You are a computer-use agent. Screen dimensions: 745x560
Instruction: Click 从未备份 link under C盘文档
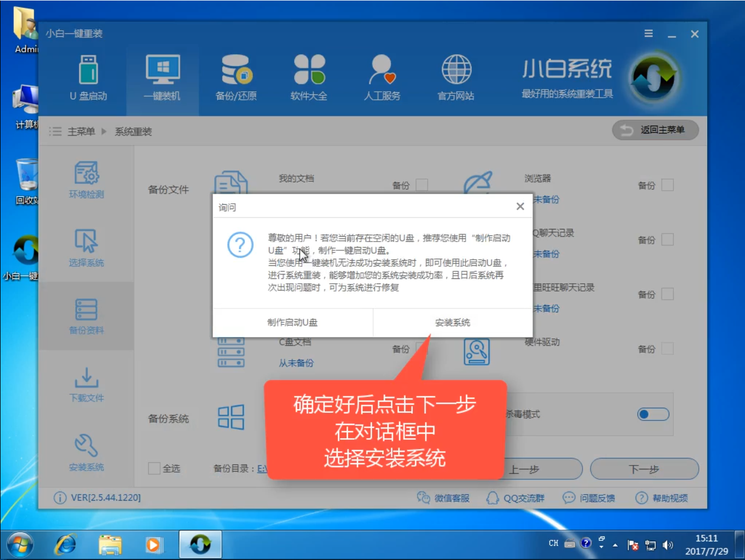click(x=296, y=363)
